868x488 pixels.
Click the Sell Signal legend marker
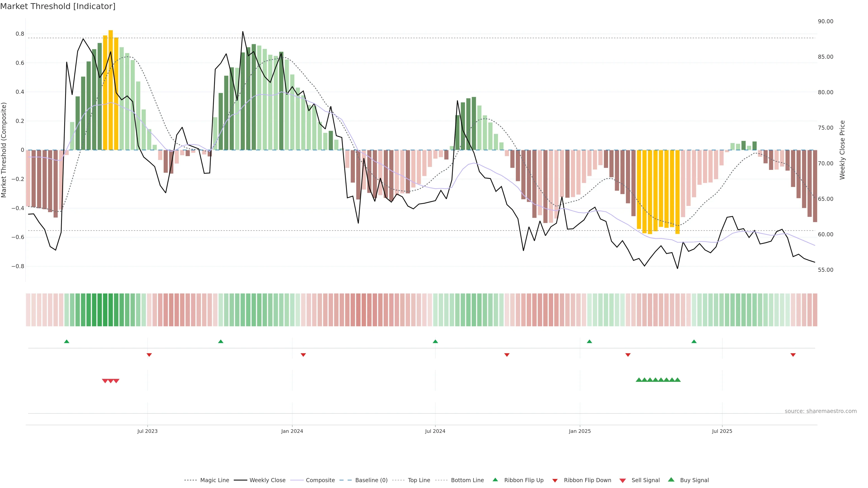pyautogui.click(x=622, y=480)
